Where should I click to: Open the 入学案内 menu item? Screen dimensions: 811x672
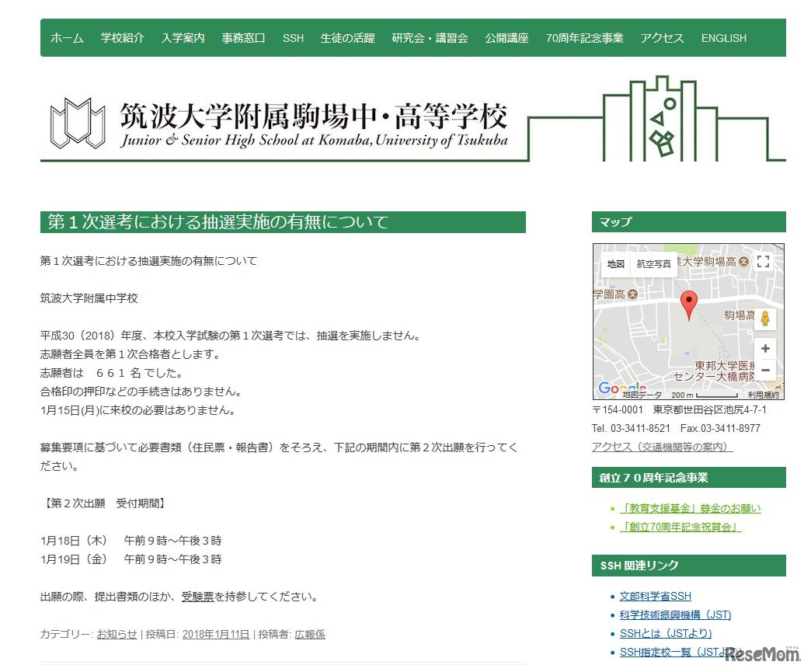tap(183, 38)
